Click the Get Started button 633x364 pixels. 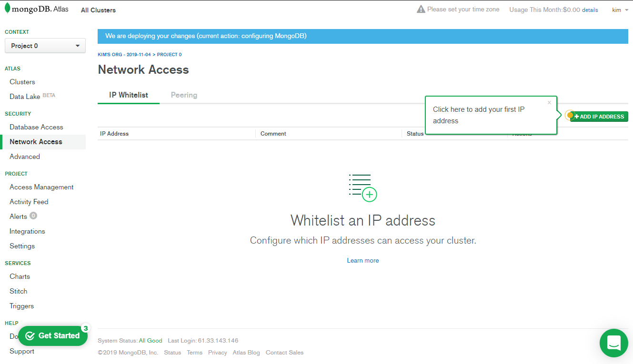pos(53,336)
